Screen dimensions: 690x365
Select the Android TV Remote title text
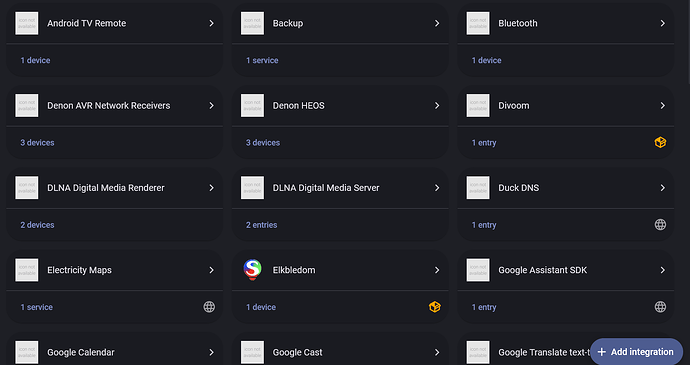(87, 23)
